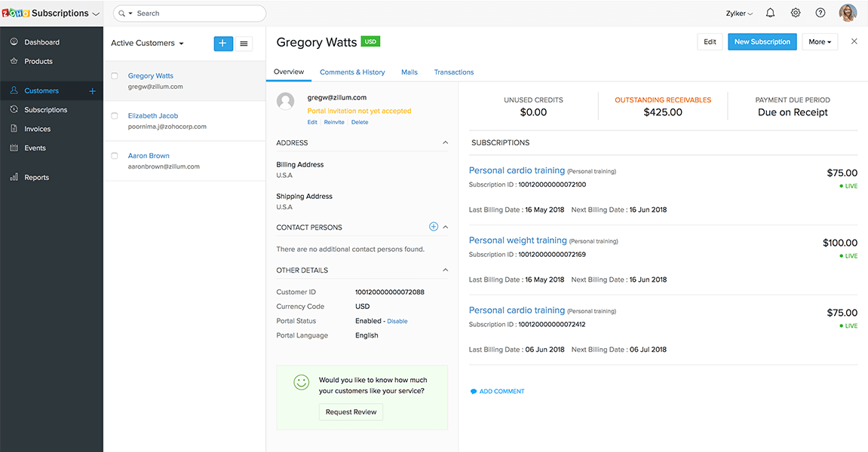Switch to the Transactions tab
Image resolution: width=868 pixels, height=452 pixels.
point(453,72)
